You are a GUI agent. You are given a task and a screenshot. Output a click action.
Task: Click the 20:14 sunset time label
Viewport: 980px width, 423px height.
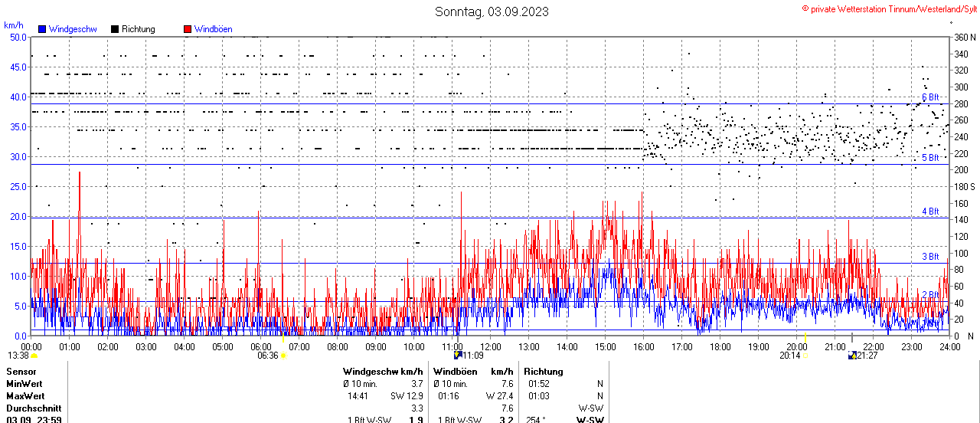click(x=790, y=356)
